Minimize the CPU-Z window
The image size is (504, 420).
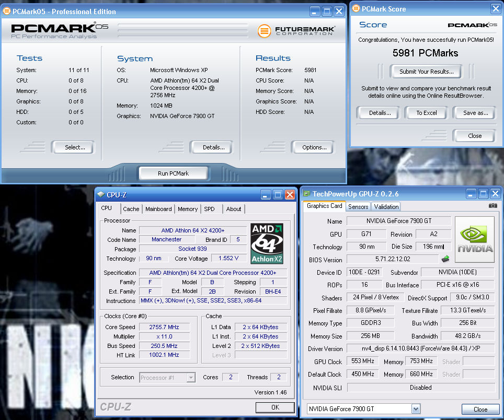pyautogui.click(x=266, y=194)
